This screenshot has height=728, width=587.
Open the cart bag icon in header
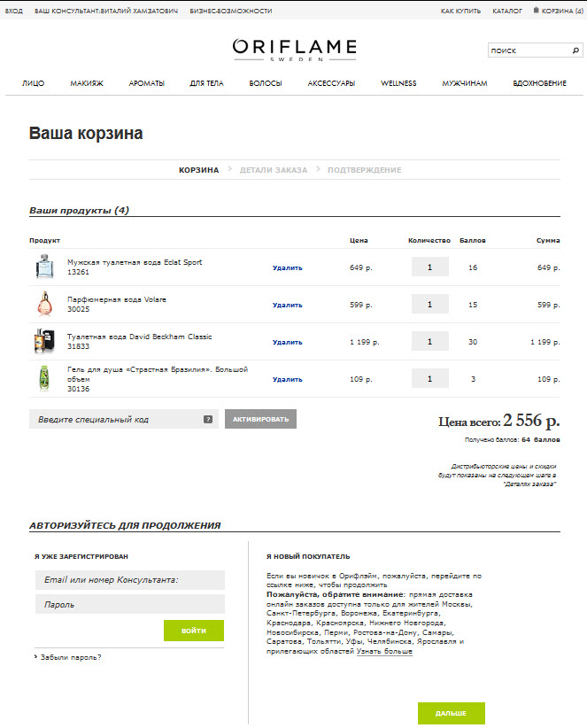pos(536,10)
